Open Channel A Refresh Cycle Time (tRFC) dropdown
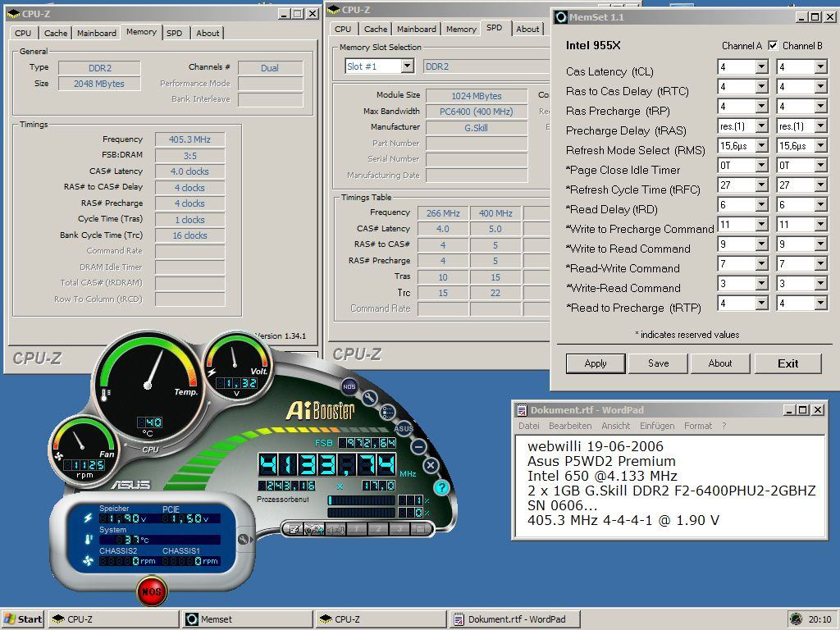Viewport: 840px width, 630px height. coord(762,185)
